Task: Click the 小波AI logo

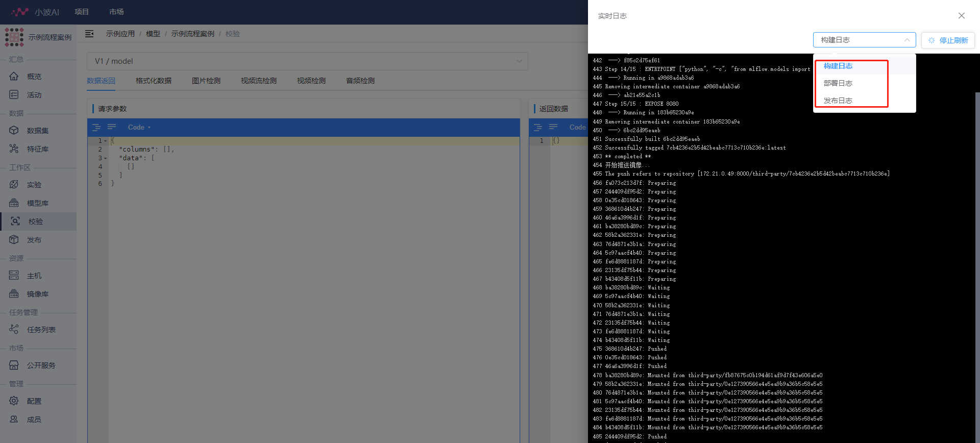Action: coord(35,12)
